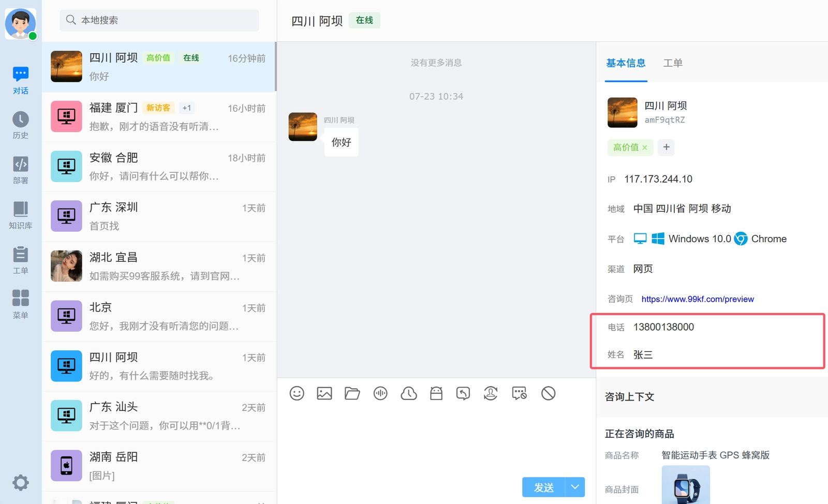The width and height of the screenshot is (828, 504).
Task: Click the visitor avatar in chat message
Action: [303, 127]
